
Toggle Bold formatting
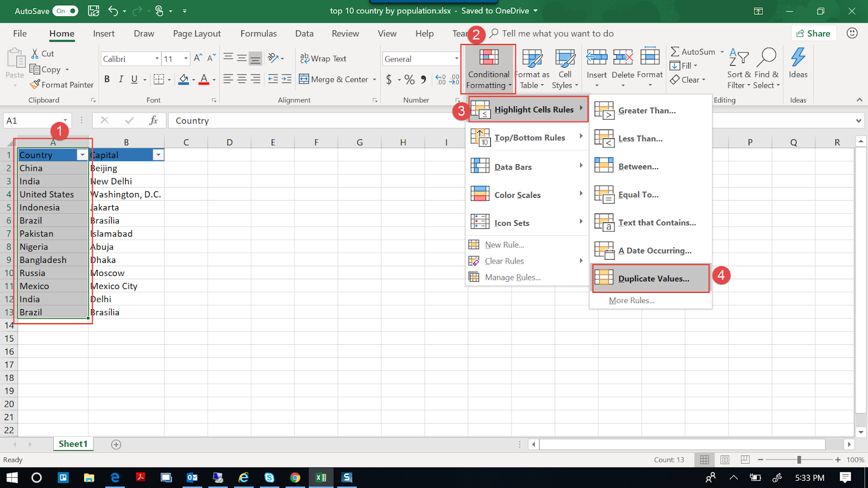pyautogui.click(x=107, y=79)
